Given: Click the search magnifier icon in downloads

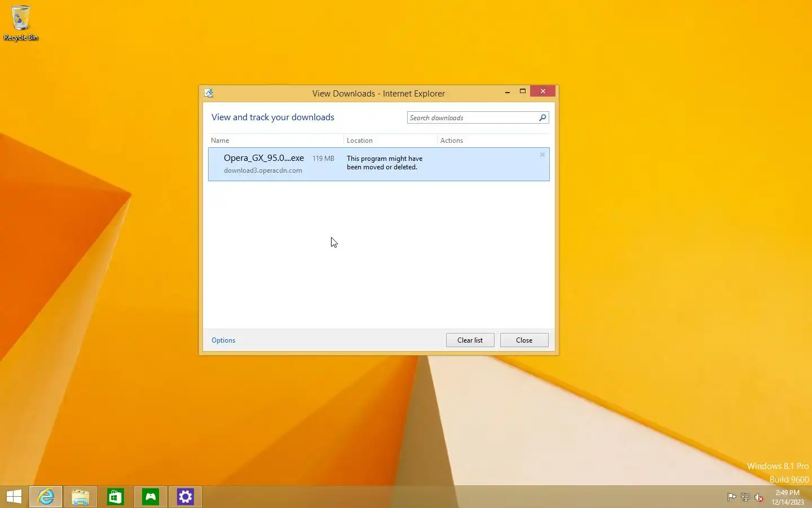Looking at the screenshot, I should coord(542,117).
